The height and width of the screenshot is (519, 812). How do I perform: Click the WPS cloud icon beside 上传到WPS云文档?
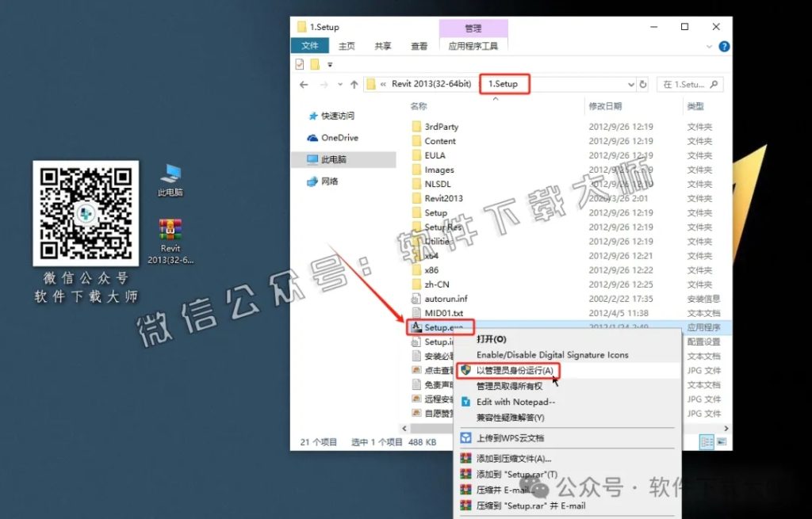[466, 437]
